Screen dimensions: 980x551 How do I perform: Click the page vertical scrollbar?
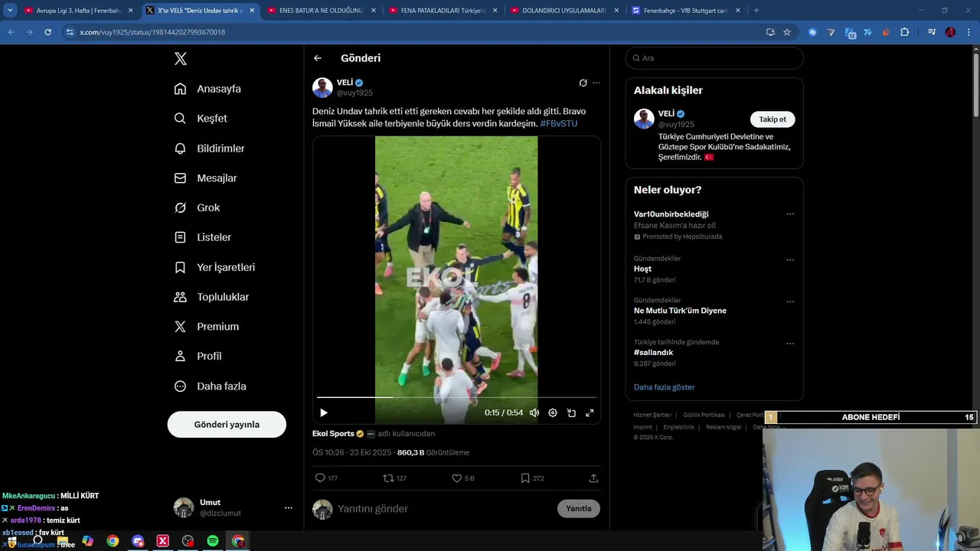point(975,84)
